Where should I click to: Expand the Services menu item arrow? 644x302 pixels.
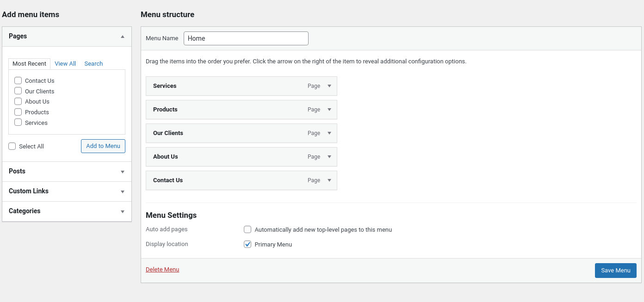[329, 86]
